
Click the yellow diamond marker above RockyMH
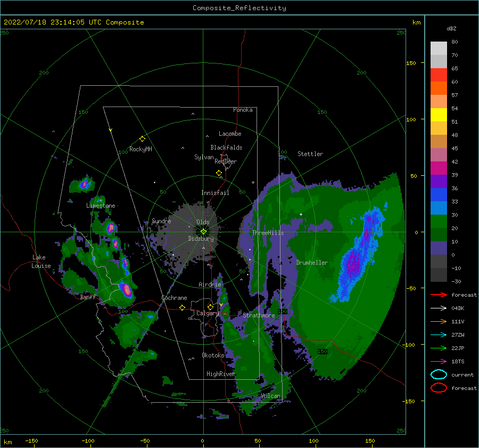coord(142,139)
